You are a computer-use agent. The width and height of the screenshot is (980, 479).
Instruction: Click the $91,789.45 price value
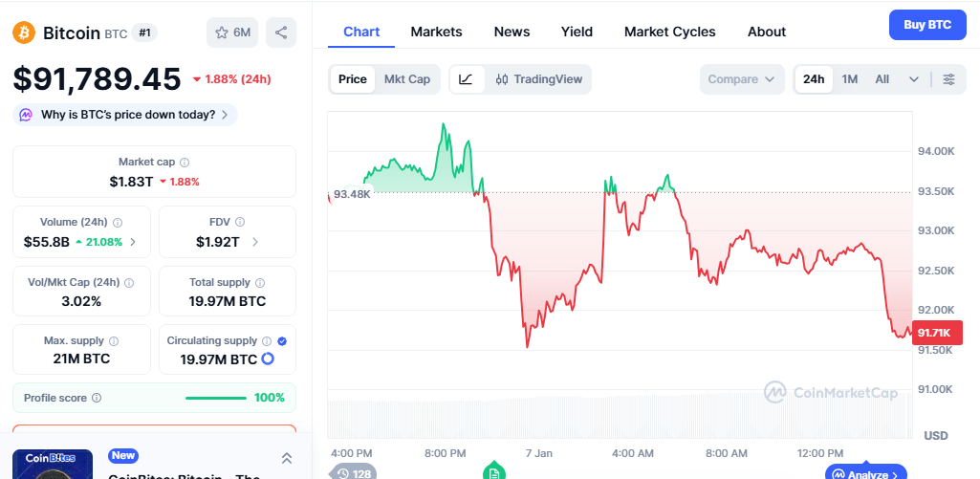97,79
